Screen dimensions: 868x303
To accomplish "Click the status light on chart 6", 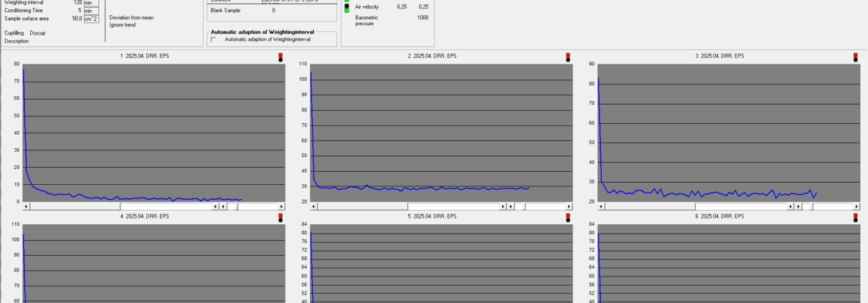I will pos(855,218).
